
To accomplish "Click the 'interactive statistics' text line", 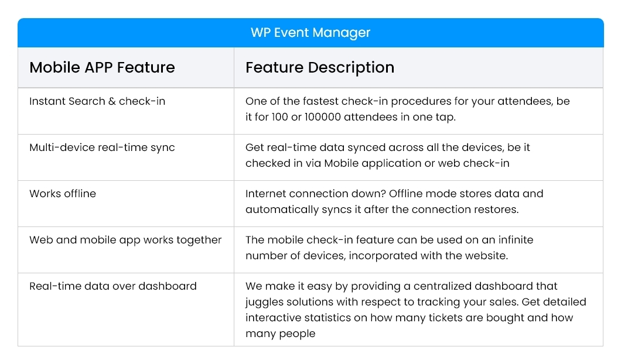I will [409, 317].
